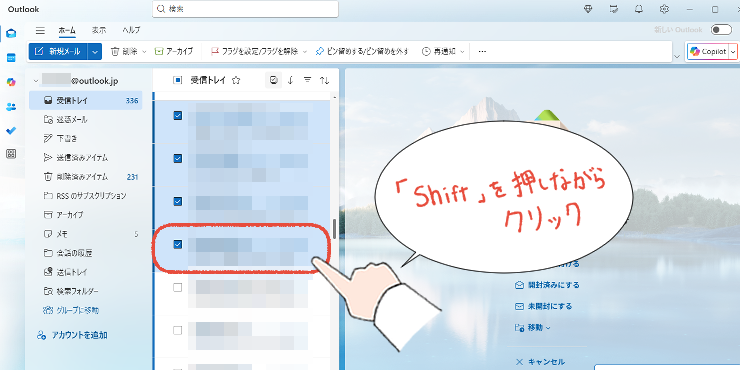Click the down-arrow icon in list header
Viewport: 740px width, 370px height.
point(290,80)
